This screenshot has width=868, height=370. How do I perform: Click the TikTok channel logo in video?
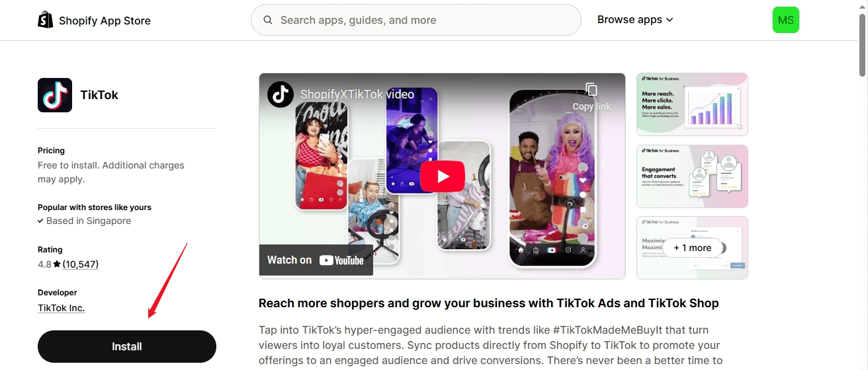coord(281,94)
